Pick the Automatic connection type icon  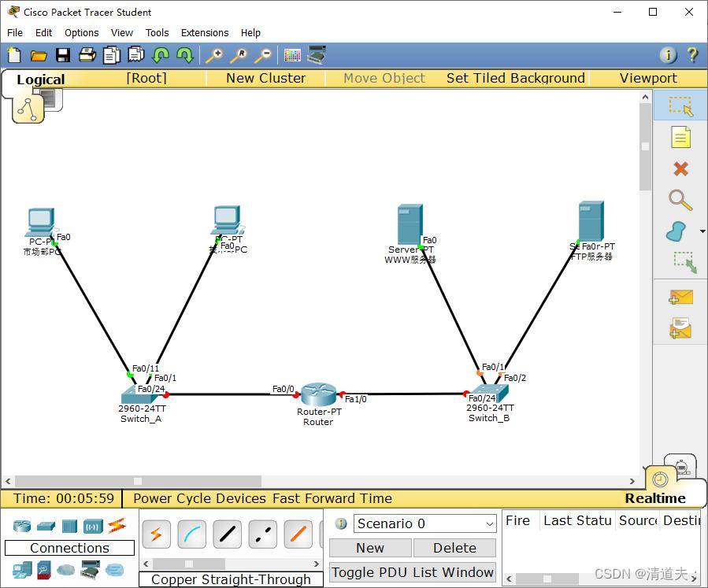pyautogui.click(x=156, y=534)
